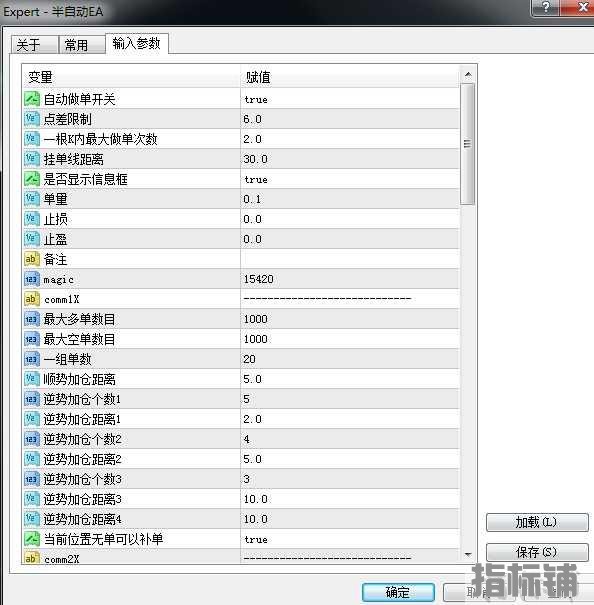Select the 0.0 value for 止损
Screen dimensions: 594x605
[252, 220]
